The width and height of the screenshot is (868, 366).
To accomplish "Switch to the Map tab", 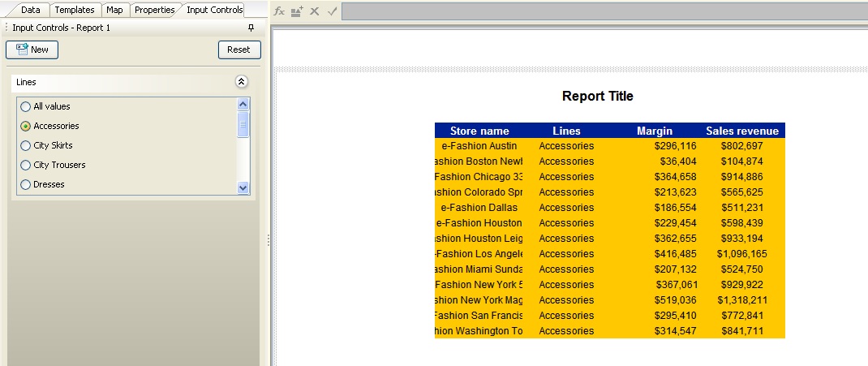I will (114, 10).
